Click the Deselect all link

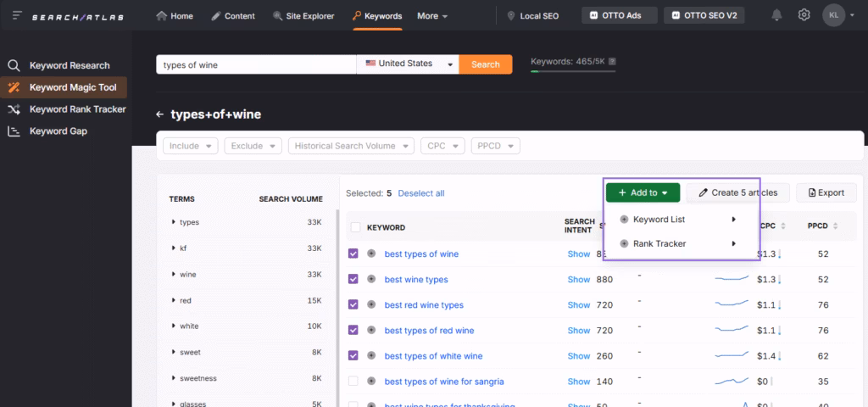(420, 193)
